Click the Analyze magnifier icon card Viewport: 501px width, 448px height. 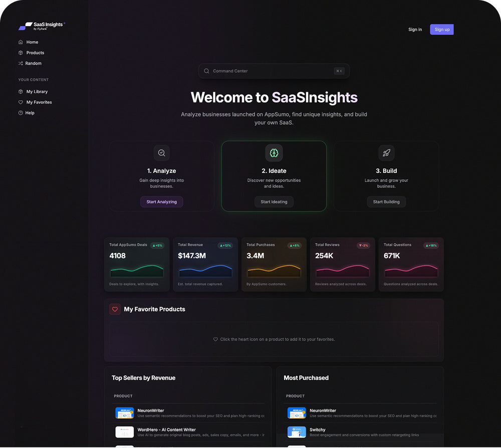tap(161, 153)
